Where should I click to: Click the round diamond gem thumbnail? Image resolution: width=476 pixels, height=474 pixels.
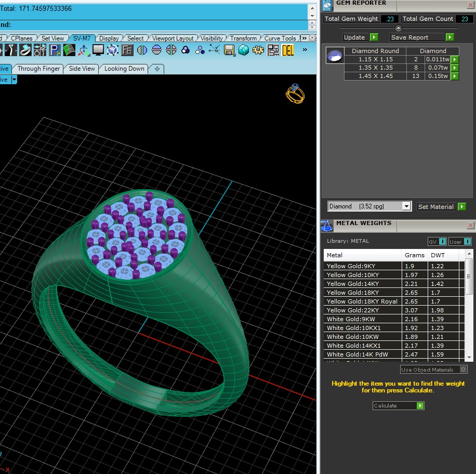(x=335, y=55)
